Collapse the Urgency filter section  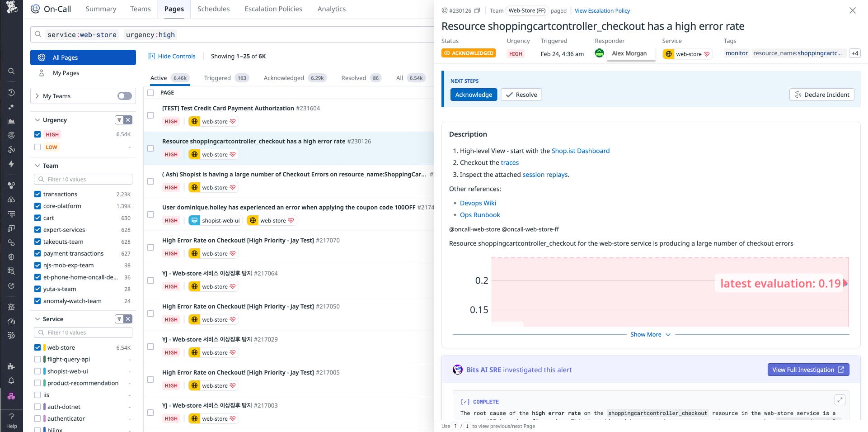(37, 120)
